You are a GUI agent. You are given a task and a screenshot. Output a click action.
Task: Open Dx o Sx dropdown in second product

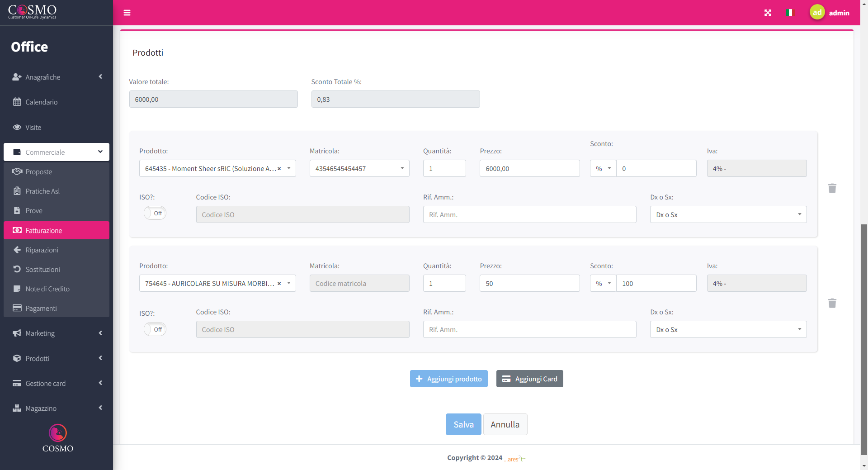click(x=728, y=329)
